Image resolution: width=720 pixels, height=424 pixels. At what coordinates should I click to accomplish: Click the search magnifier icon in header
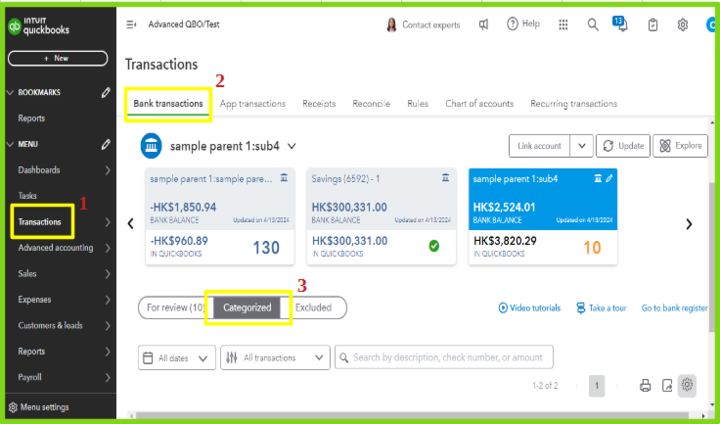pos(593,25)
